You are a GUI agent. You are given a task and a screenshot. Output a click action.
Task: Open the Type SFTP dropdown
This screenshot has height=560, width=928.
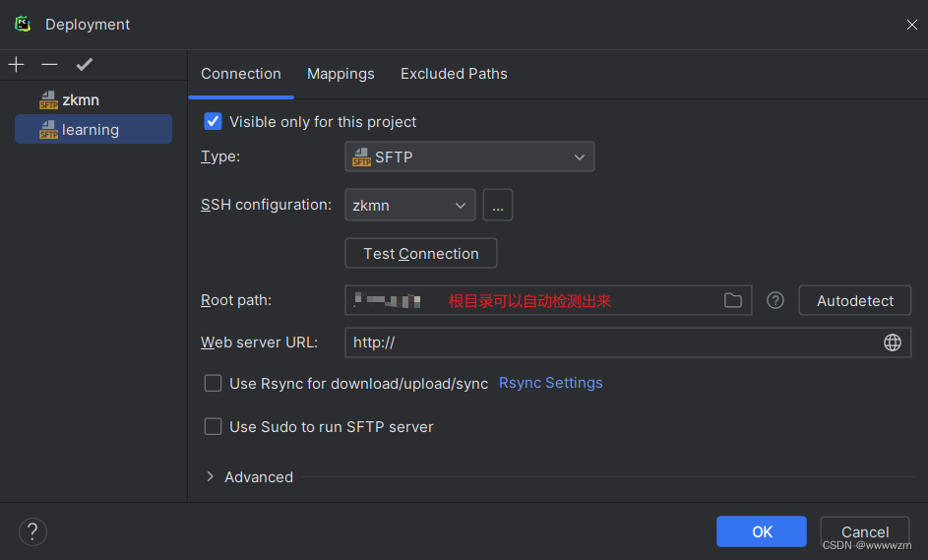click(x=470, y=156)
